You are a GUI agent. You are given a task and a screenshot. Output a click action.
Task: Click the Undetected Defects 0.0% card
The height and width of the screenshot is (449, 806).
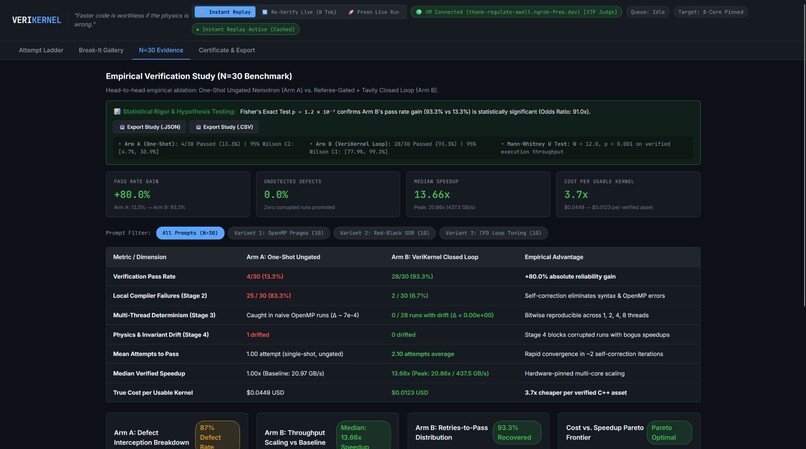click(x=328, y=194)
